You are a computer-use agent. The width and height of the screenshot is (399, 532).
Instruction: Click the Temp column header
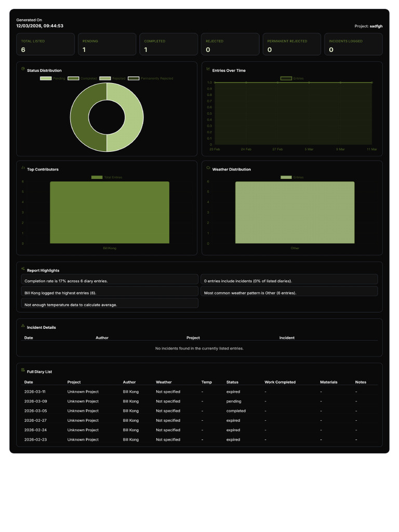coord(206,382)
